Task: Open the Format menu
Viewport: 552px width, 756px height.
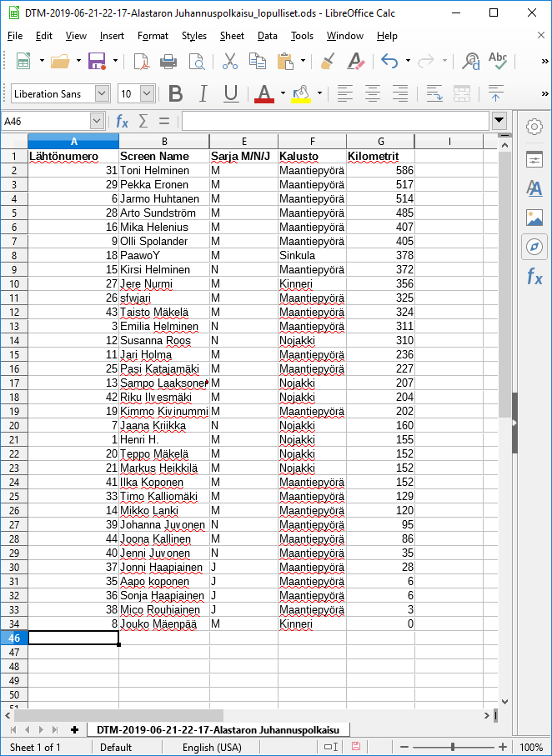Action: pos(153,36)
